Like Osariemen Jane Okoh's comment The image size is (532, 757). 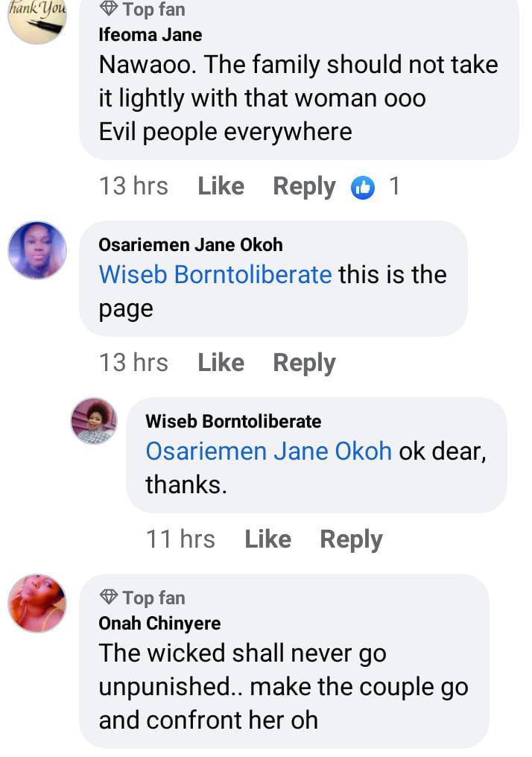pos(221,363)
